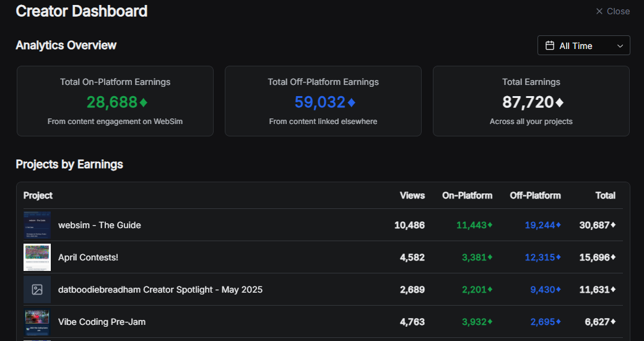Select datboodiebreadham Creator Spotlight - May 2025
Image resolution: width=644 pixels, height=341 pixels.
coord(160,290)
